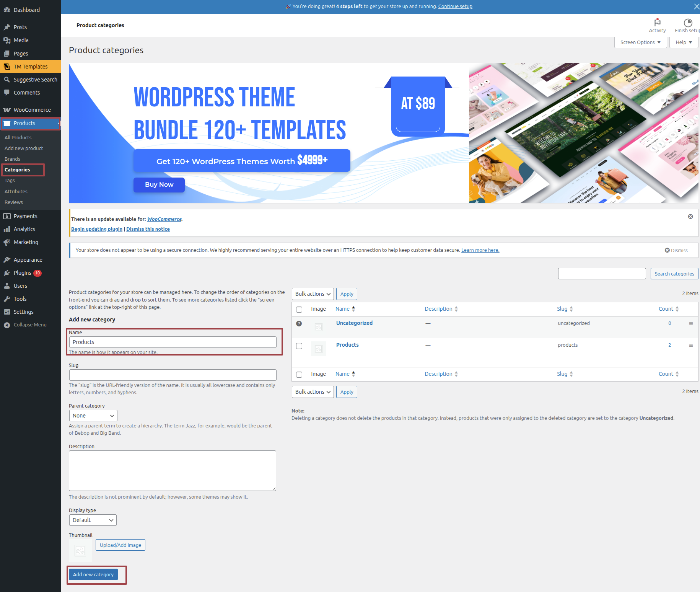The width and height of the screenshot is (700, 592).
Task: Open the top Bulk actions dropdown
Action: (313, 294)
